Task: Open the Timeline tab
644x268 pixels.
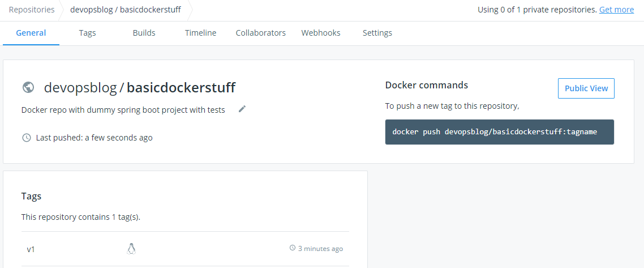Action: [200, 33]
